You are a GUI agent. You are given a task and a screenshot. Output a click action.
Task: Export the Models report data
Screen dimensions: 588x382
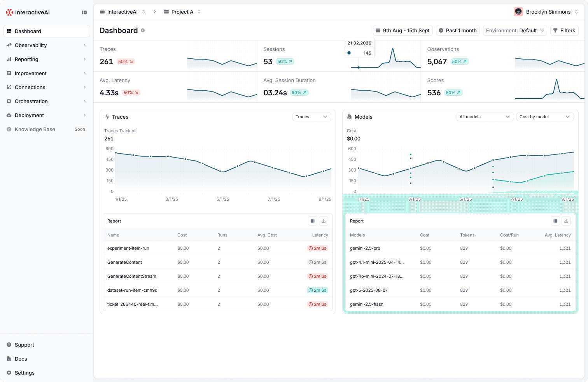point(566,221)
